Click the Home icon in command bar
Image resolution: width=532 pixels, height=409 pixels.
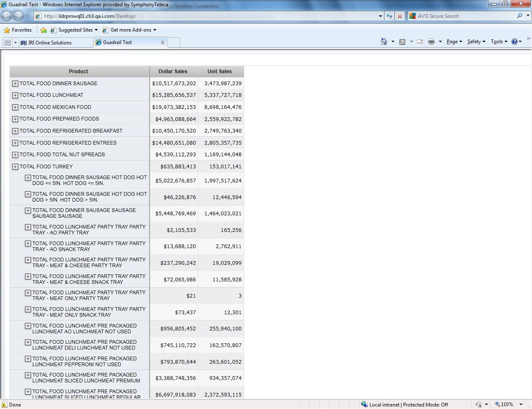384,42
